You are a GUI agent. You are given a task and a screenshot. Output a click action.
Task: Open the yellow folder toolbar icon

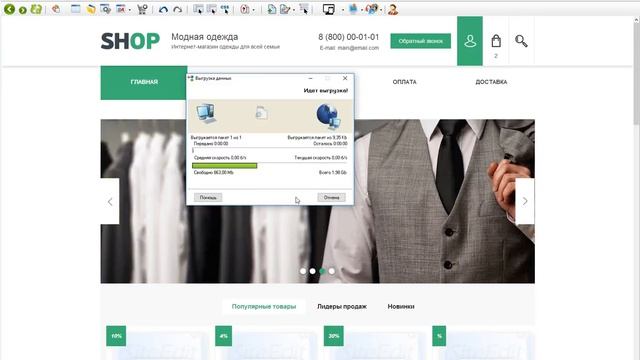pyautogui.click(x=91, y=9)
